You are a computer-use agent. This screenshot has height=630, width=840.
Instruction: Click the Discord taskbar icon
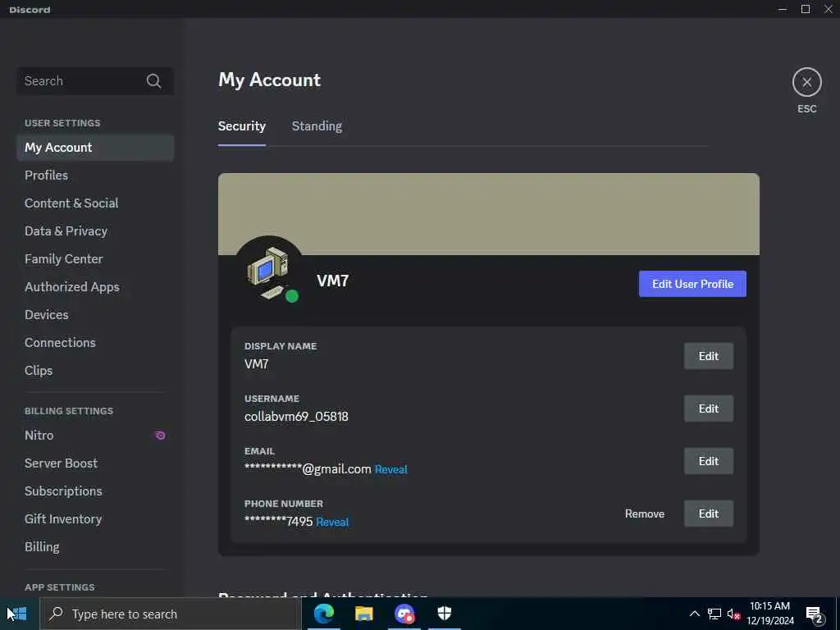404,614
